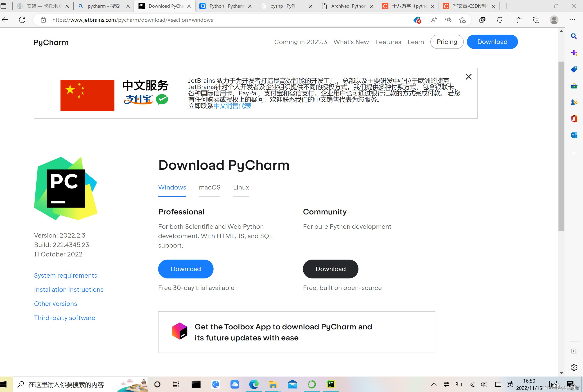Open the tab actions menu icon
This screenshot has width=583, height=392.
coord(4,6)
